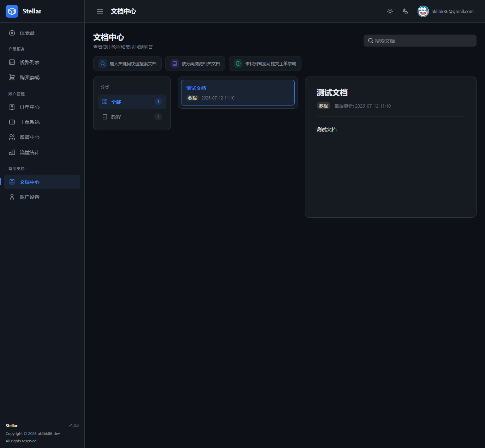Screen dimensions: 485x448
Task: Click the 文档中心 book icon in sidebar
Action: coord(12,182)
